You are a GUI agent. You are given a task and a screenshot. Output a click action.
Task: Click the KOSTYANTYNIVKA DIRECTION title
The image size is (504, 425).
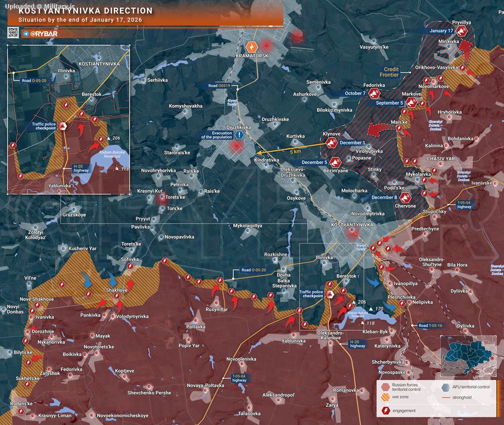point(86,11)
